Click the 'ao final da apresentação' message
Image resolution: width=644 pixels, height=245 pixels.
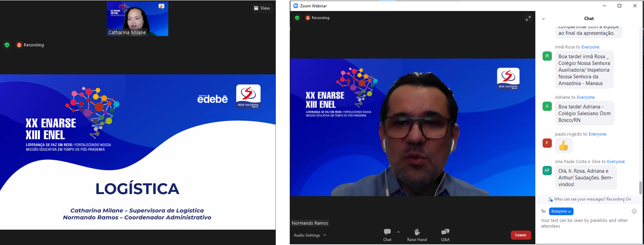[588, 32]
